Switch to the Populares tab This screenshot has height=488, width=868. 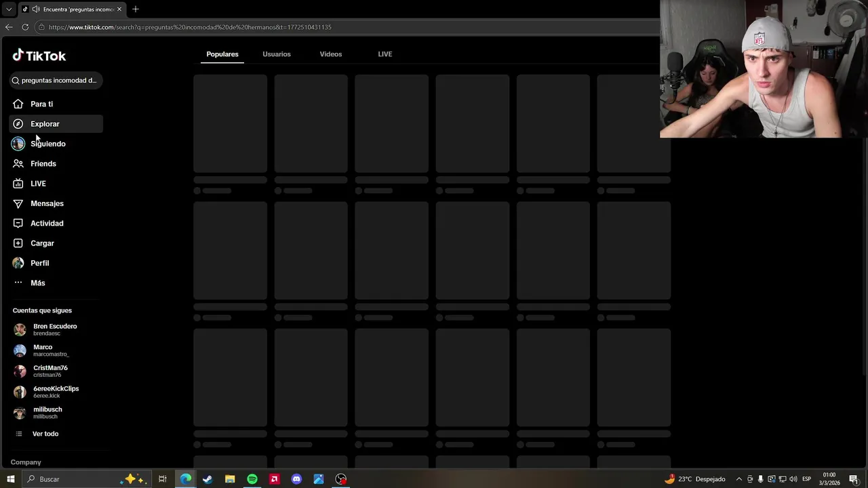point(222,54)
